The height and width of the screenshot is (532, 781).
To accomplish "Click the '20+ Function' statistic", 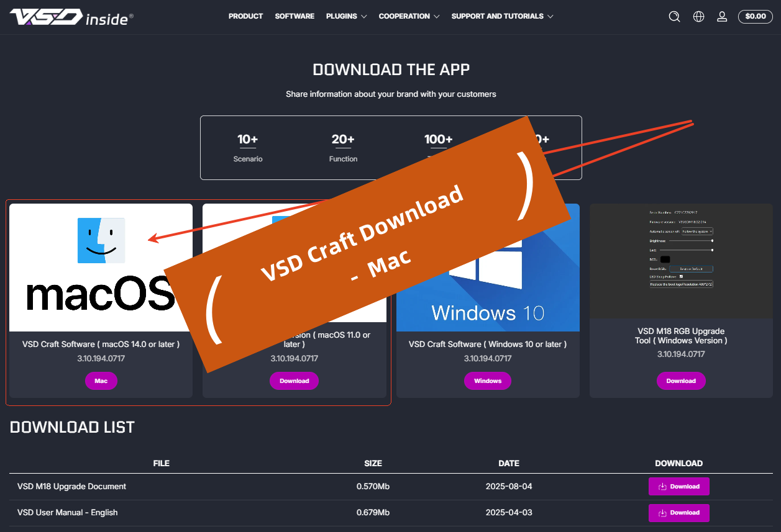I will tap(343, 148).
